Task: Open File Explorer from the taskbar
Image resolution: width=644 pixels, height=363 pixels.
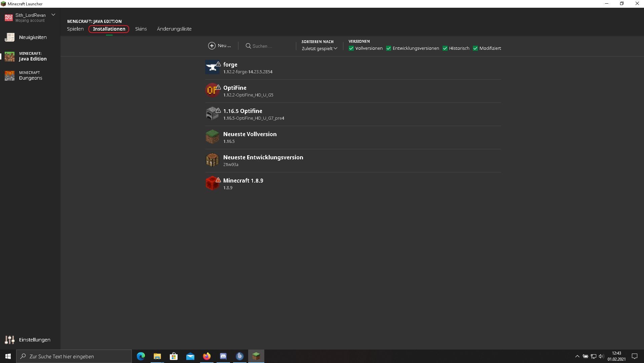Action: (157, 356)
